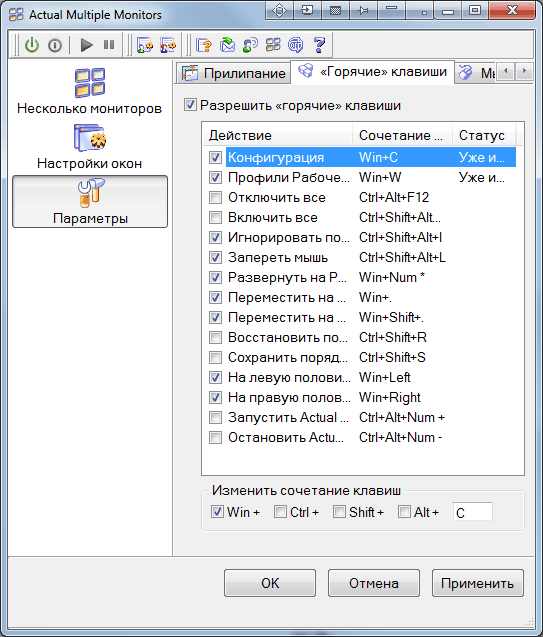Enable the Сохранить поряд... checkbox
The image size is (543, 637).
coord(215,358)
